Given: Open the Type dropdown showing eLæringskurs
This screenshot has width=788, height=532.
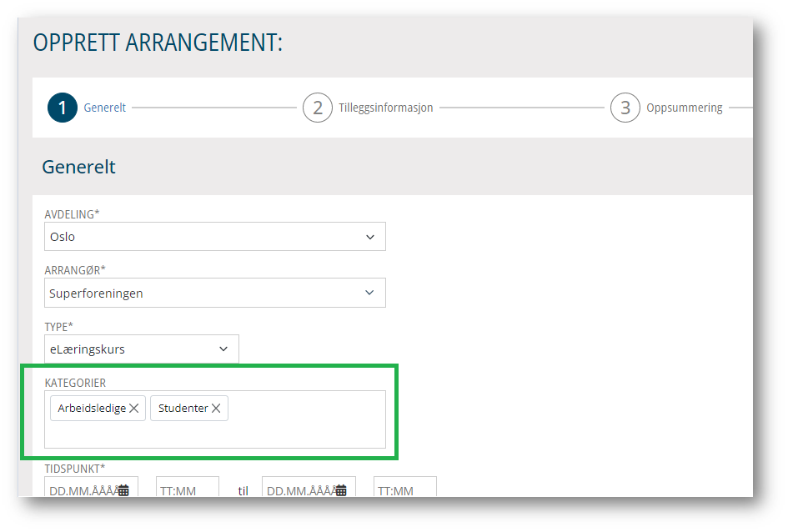Looking at the screenshot, I should [141, 349].
